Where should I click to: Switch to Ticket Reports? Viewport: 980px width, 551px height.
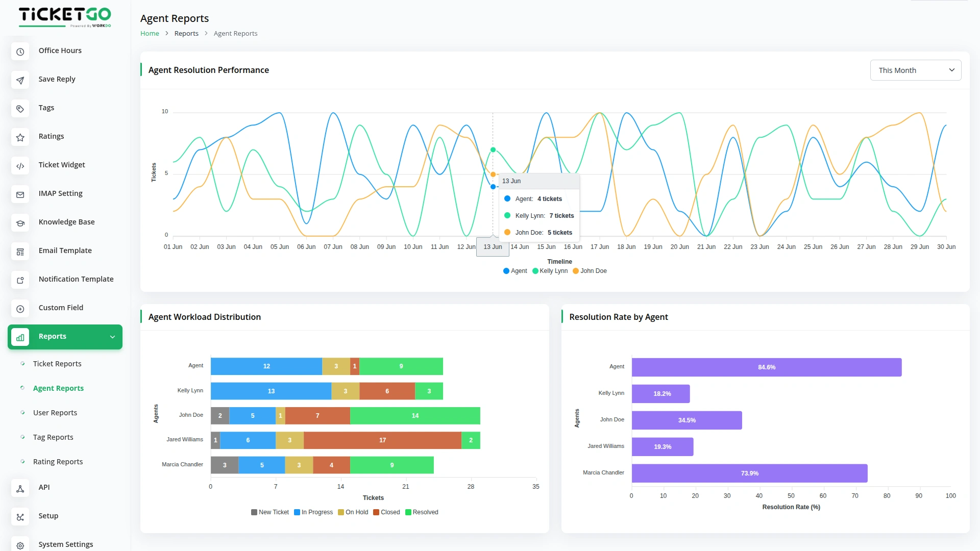pyautogui.click(x=57, y=364)
